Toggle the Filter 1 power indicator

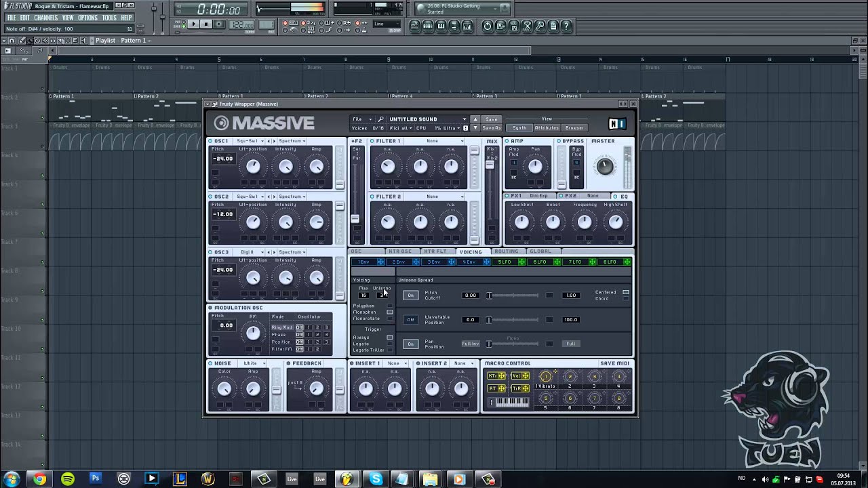coord(372,141)
